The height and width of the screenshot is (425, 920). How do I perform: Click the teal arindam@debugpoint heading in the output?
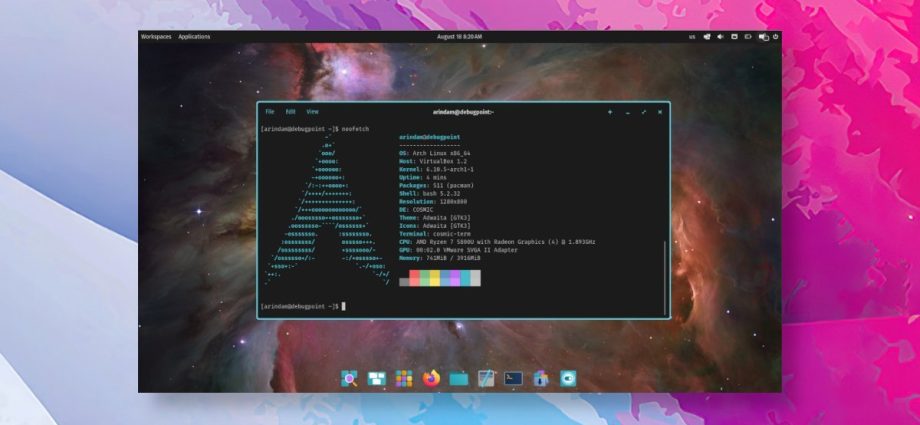coord(429,137)
